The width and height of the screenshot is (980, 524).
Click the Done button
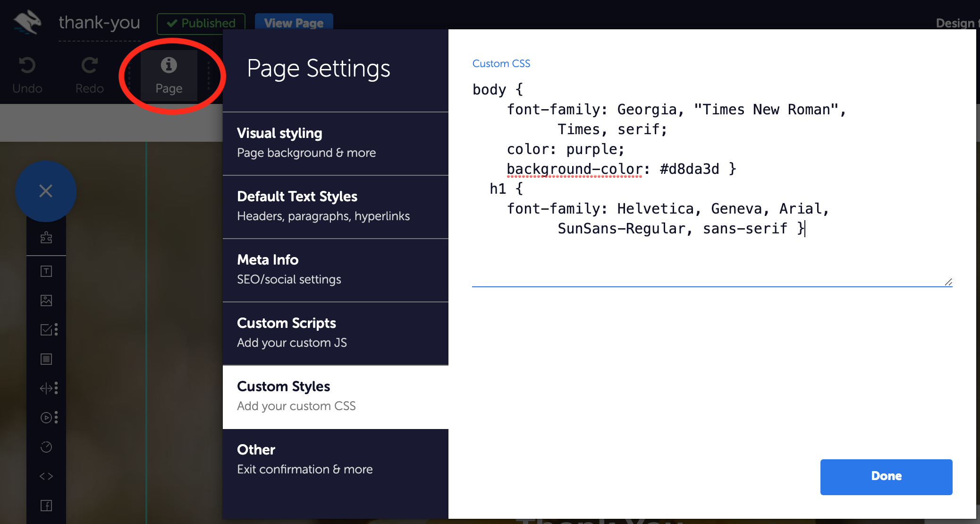pos(886,476)
